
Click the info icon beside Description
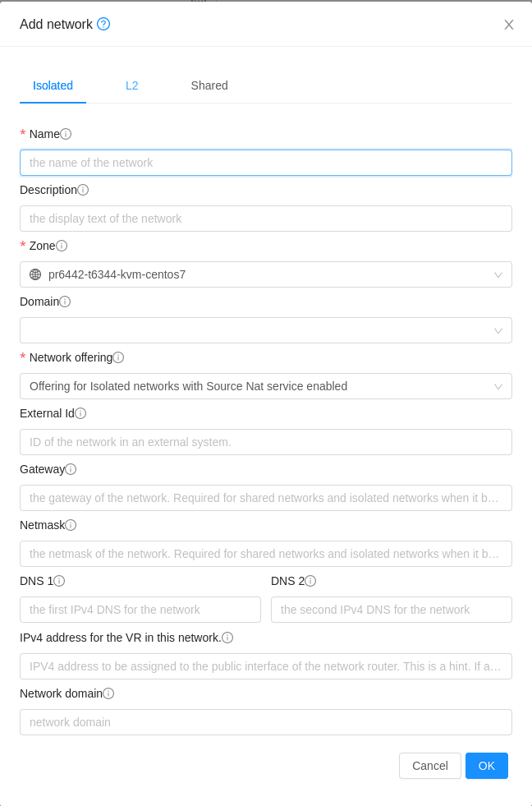84,190
